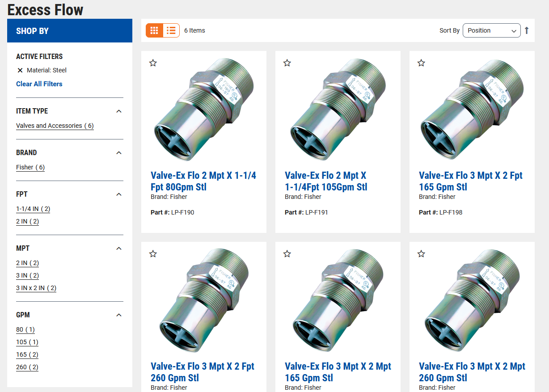Image resolution: width=549 pixels, height=392 pixels.
Task: Click the Excess Flow page heading
Action: [x=45, y=9]
